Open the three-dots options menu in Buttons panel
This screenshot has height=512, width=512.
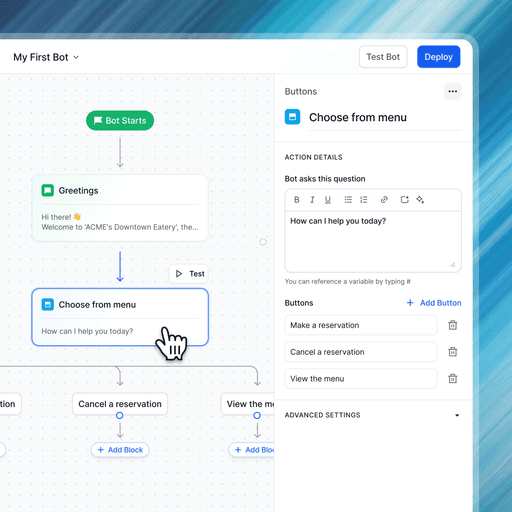click(453, 91)
